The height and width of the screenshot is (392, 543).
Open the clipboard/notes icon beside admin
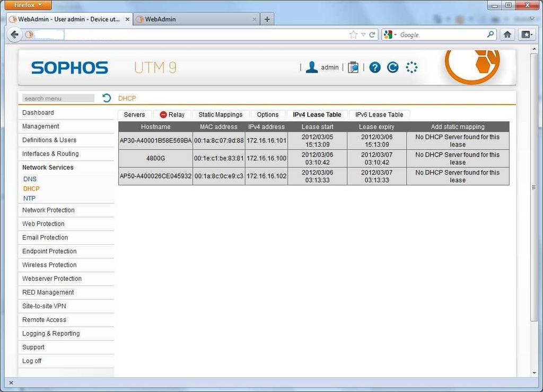coord(353,67)
